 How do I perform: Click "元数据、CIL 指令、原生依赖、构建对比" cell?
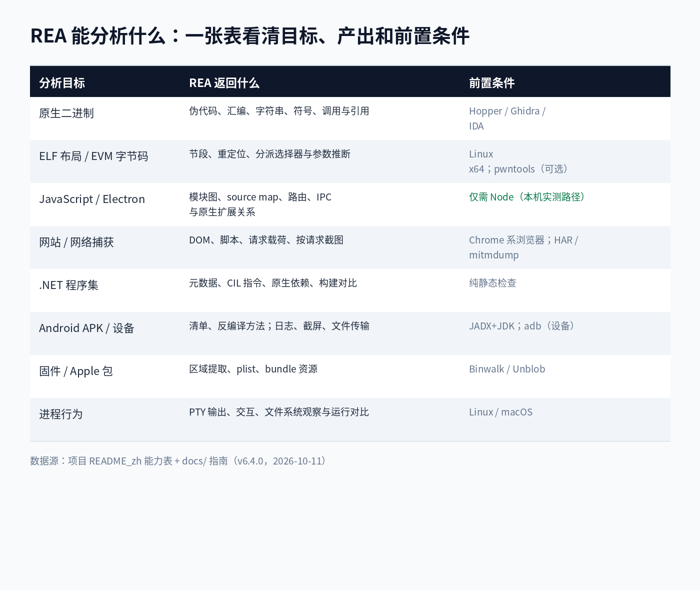tap(273, 283)
